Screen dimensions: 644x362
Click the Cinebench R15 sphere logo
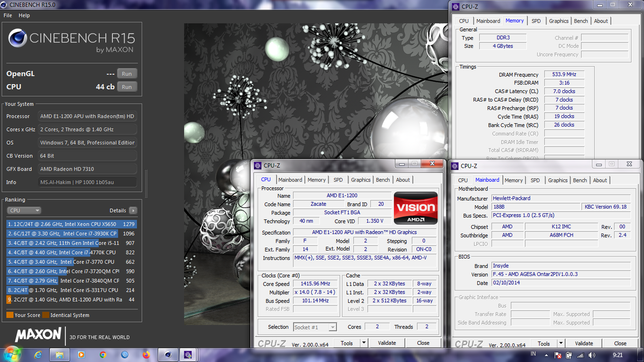[17, 38]
